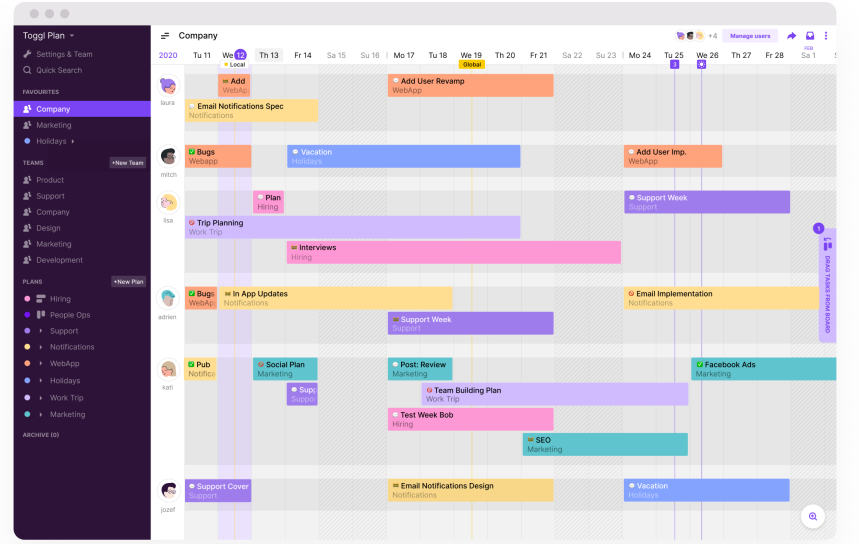Expand the Support plan arrow

tap(41, 331)
